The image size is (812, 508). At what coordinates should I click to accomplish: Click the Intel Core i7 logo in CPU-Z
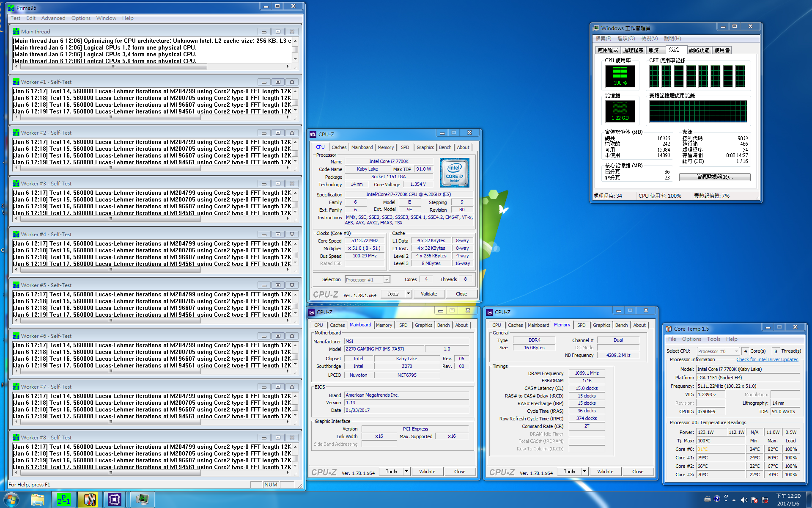[454, 173]
